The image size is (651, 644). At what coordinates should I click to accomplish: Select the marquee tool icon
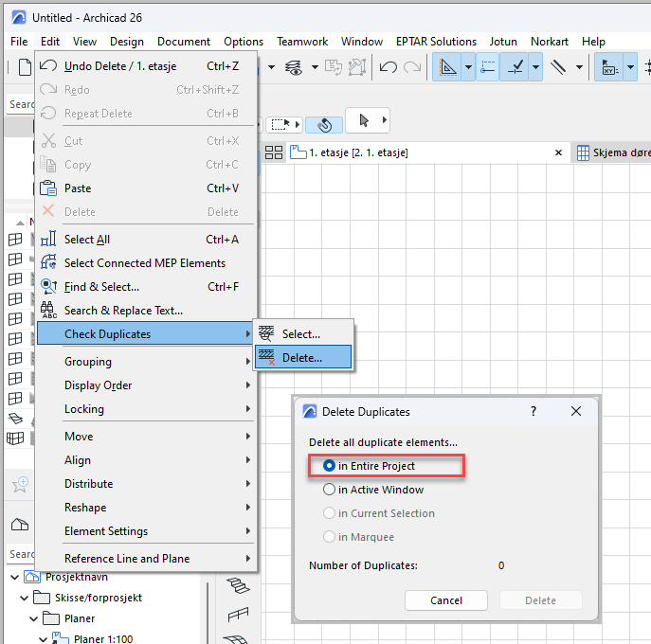(280, 124)
